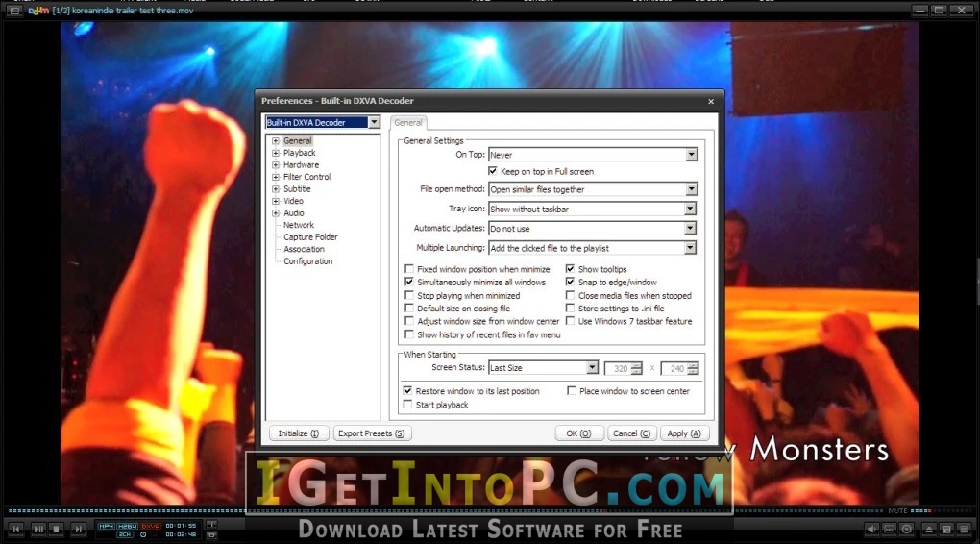Expand the Filter Control tree node
Viewport: 980px width, 544px height.
tap(276, 177)
